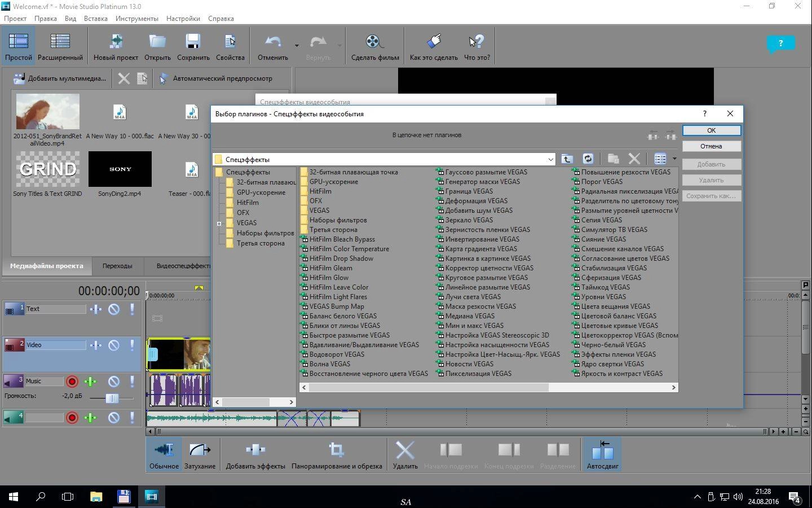Open the Отменить history dropdown arrow
The image size is (812, 508).
297,45
